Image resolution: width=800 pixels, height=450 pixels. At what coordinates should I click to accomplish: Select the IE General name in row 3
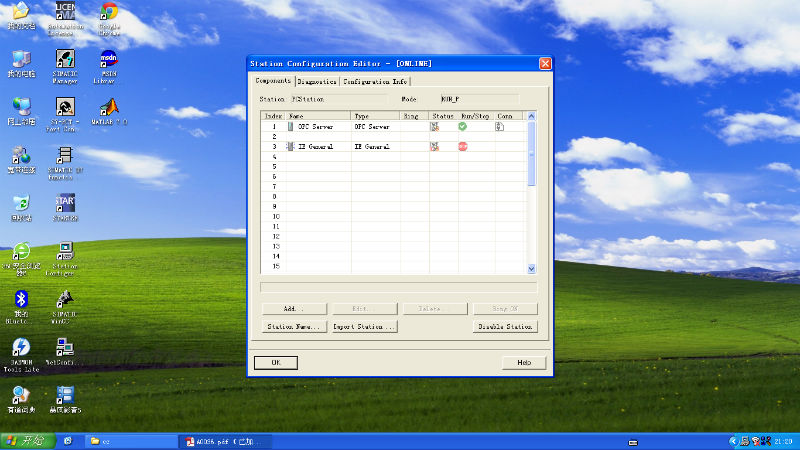[x=315, y=146]
